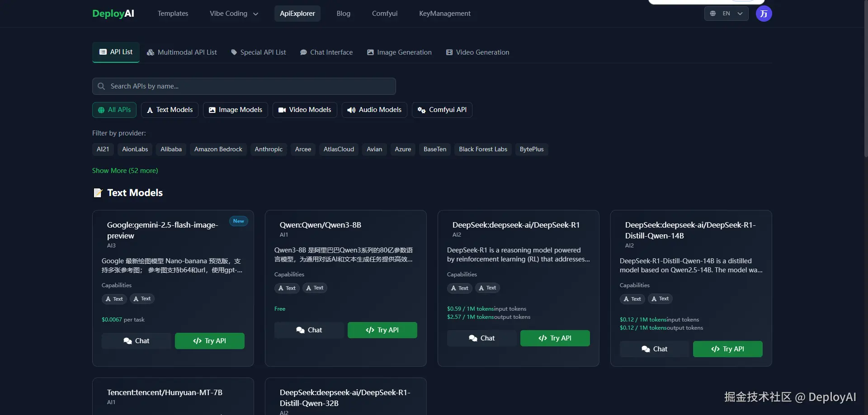
Task: Filter by Audio Models
Action: click(x=374, y=110)
